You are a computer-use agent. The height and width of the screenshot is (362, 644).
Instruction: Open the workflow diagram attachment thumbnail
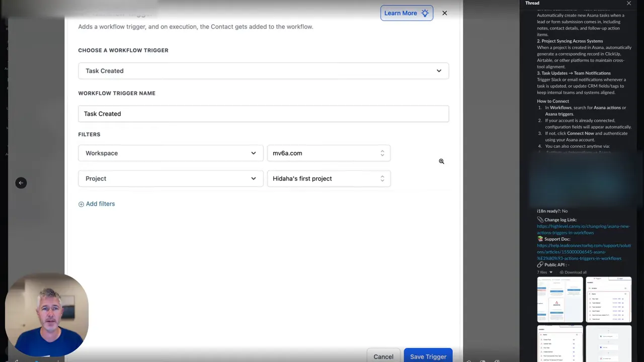coord(608,343)
